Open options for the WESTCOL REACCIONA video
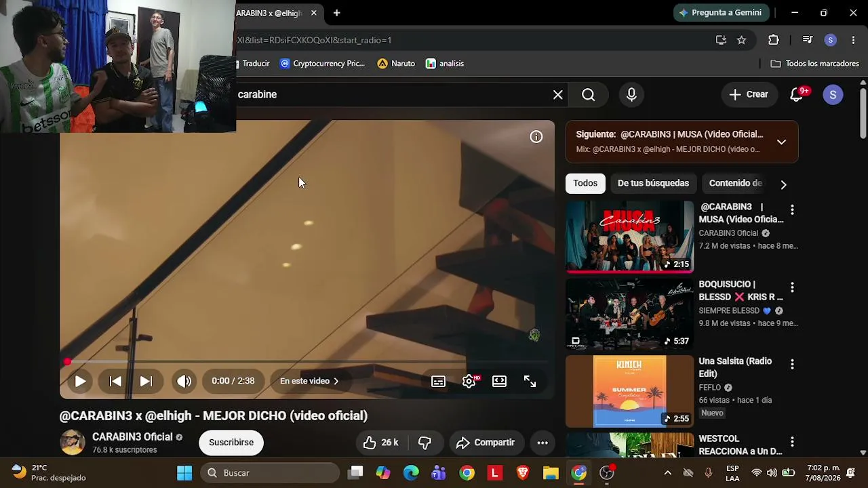The height and width of the screenshot is (488, 868). 792,442
